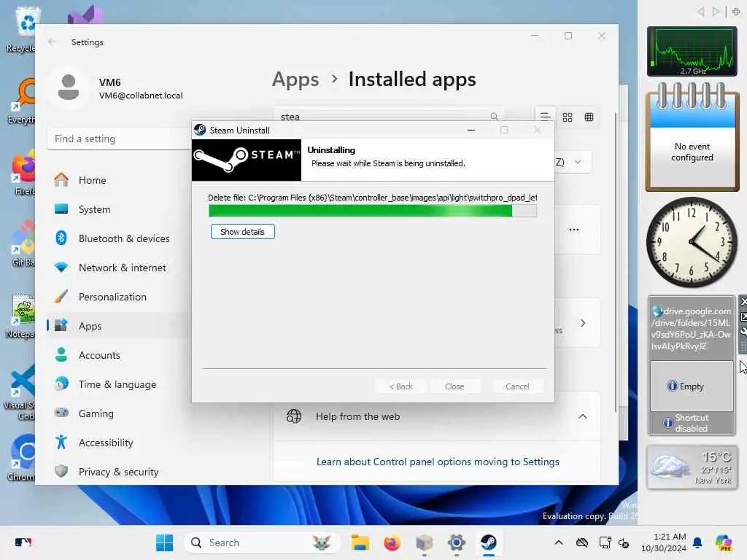This screenshot has width=747, height=560.
Task: Click the Settings window vertical scrollbar
Action: [616, 262]
